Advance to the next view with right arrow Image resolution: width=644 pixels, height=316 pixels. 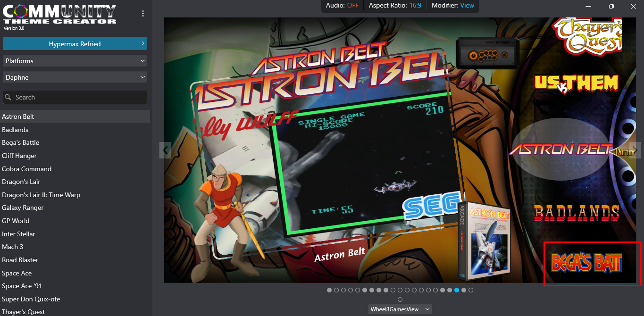coord(635,150)
